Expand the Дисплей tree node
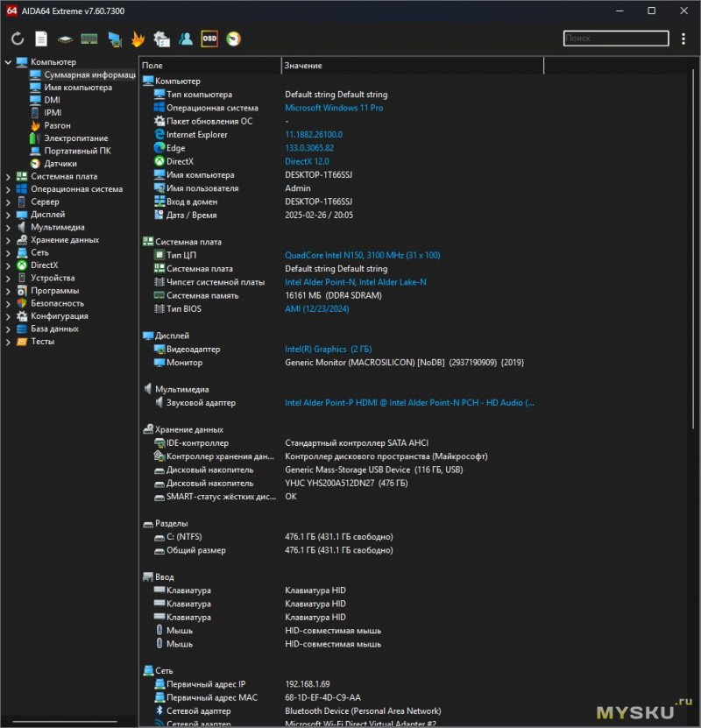This screenshot has width=701, height=728. point(8,215)
